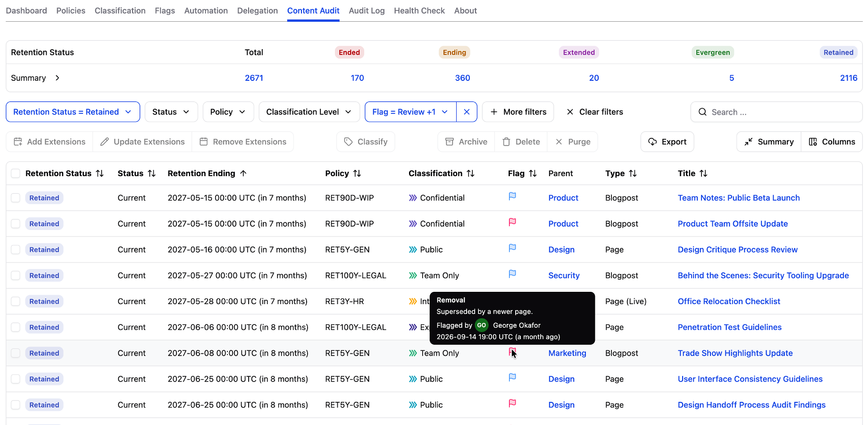Click the collapse Summary button
This screenshot has width=868, height=425.
(x=769, y=142)
